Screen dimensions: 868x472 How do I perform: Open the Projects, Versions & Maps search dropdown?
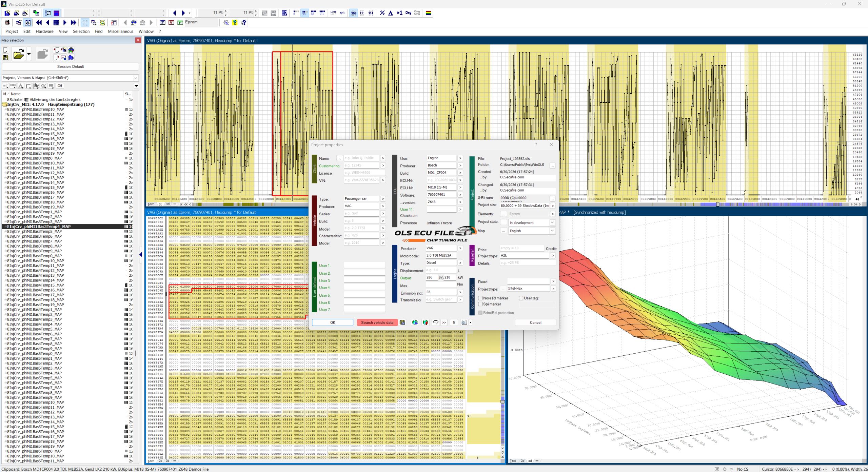[136, 78]
